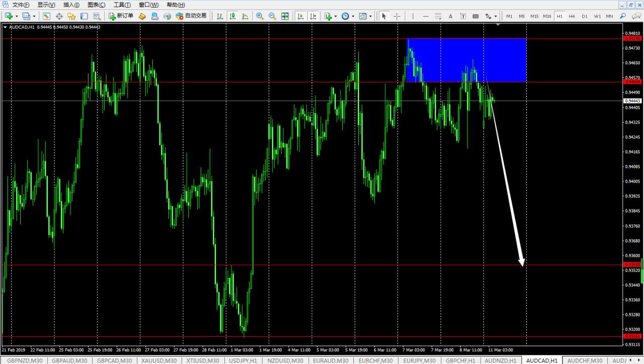
Task: Open the Market Watch panel icon
Action: [46, 16]
